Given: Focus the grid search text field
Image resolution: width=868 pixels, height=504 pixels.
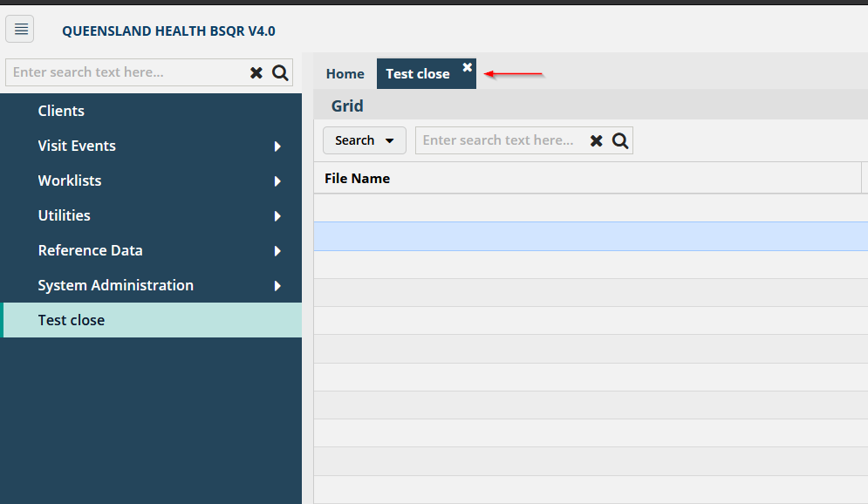Looking at the screenshot, I should (x=497, y=140).
